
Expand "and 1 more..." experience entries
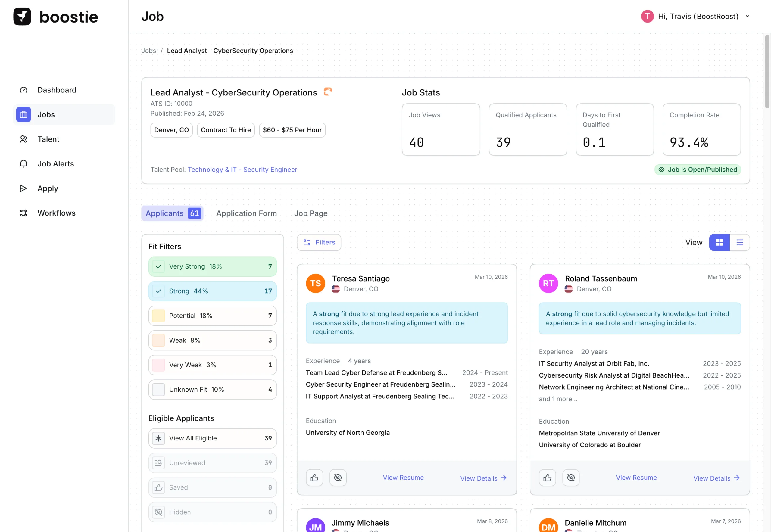tap(558, 399)
